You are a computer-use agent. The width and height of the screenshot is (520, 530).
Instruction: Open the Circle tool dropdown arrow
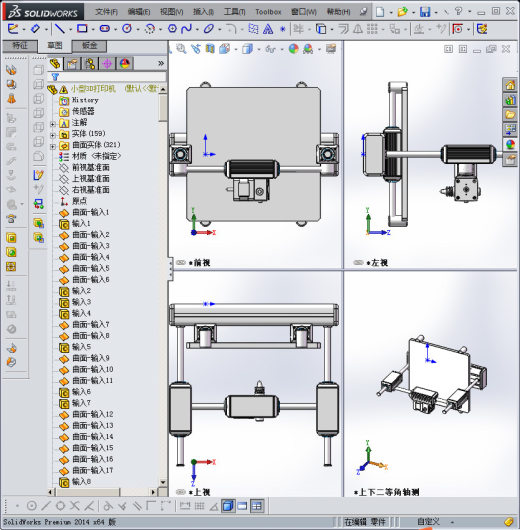138,30
